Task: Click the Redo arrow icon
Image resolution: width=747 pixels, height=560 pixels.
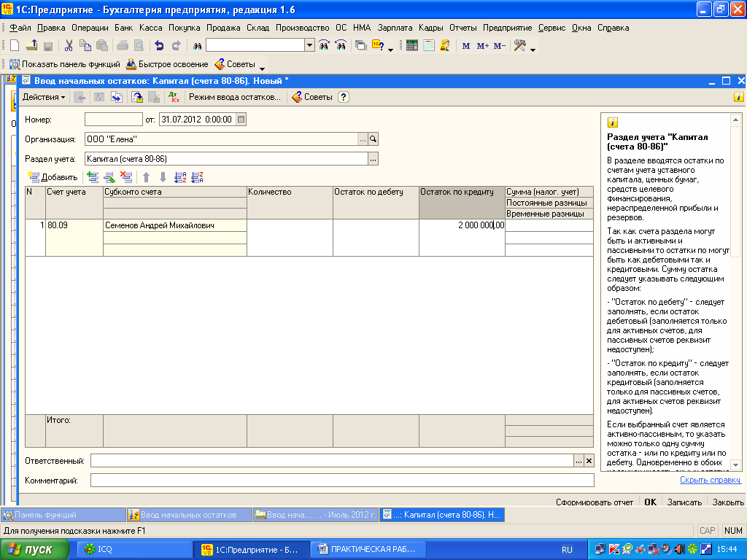Action: 177,46
